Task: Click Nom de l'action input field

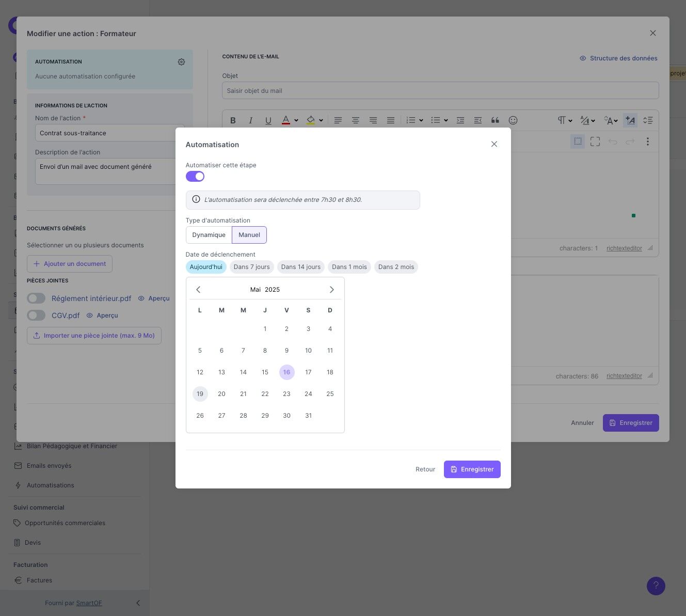Action: 109,133
